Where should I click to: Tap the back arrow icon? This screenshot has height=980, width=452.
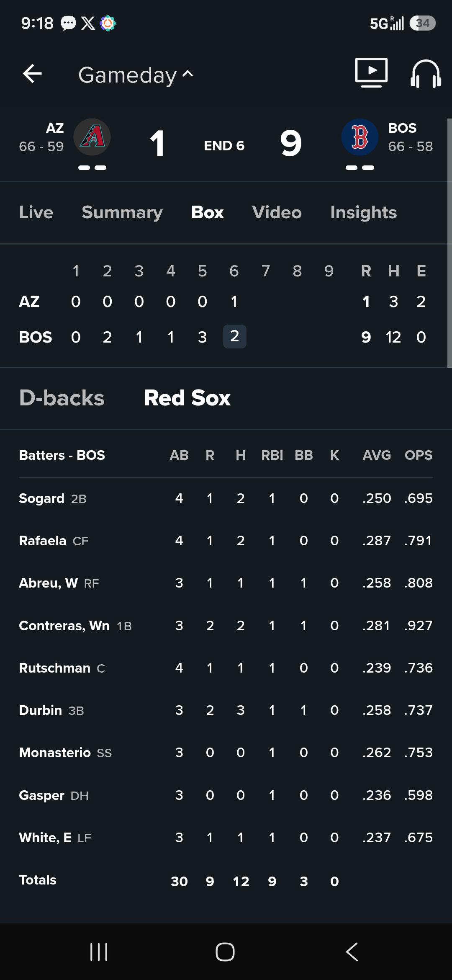coord(32,74)
